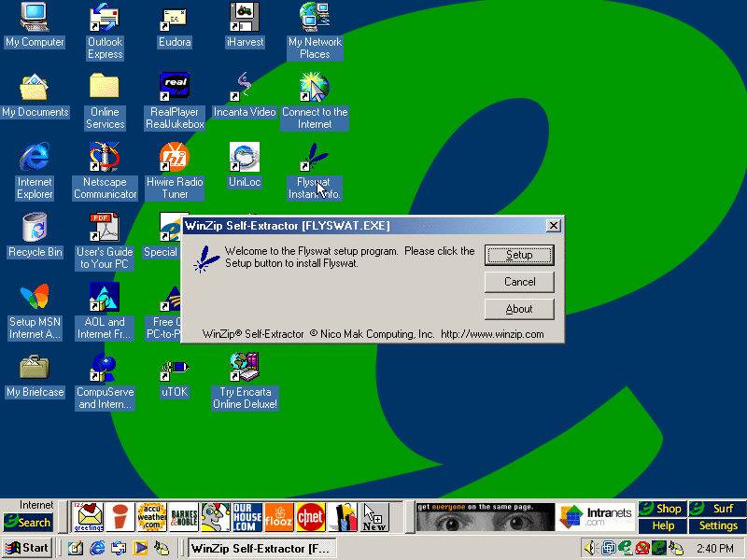
Task: Open Settings on the bottom toolbar
Action: (718, 525)
